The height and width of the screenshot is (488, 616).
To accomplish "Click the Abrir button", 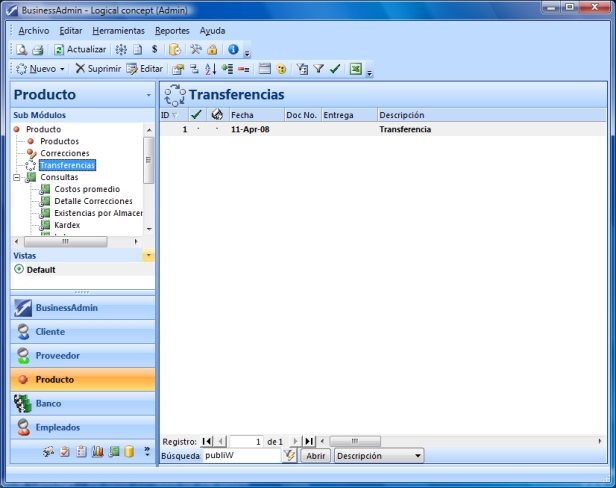I will [315, 456].
